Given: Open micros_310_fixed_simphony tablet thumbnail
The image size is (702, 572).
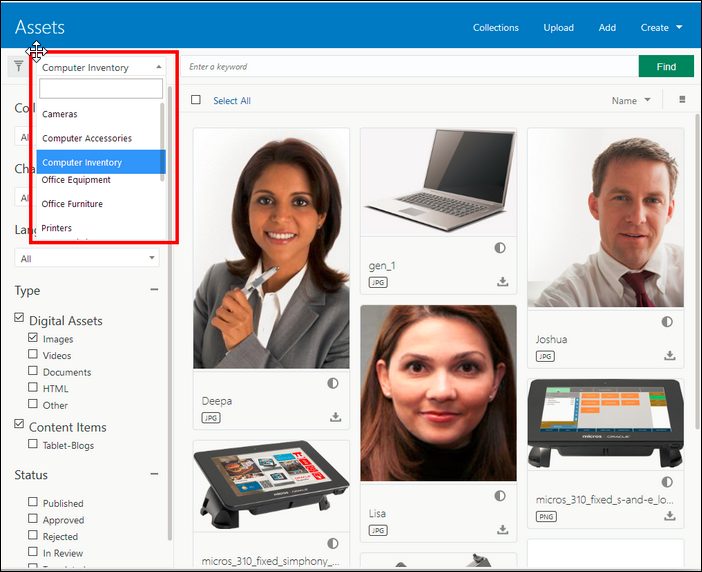Looking at the screenshot, I should click(271, 485).
